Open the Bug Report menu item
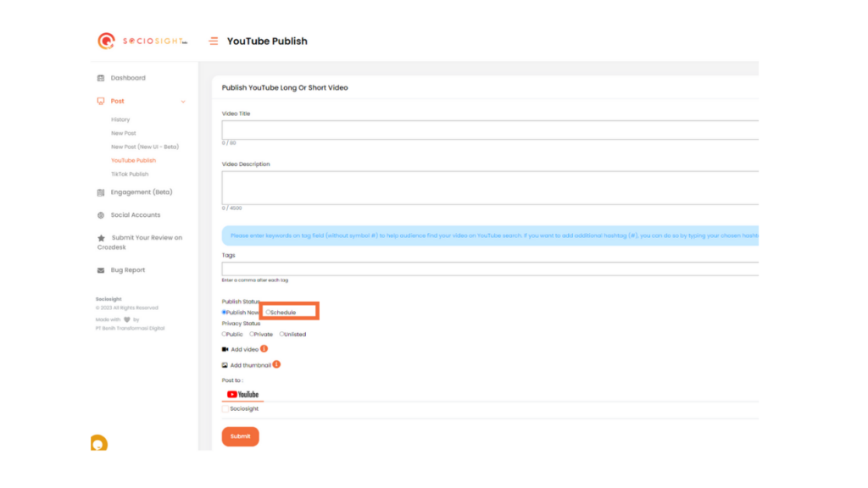 click(x=128, y=270)
